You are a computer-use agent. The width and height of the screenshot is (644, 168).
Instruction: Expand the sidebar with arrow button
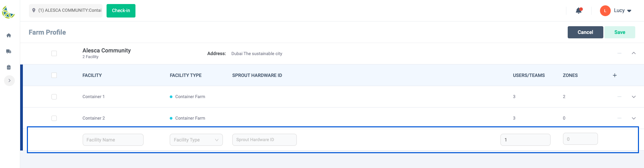(x=9, y=81)
